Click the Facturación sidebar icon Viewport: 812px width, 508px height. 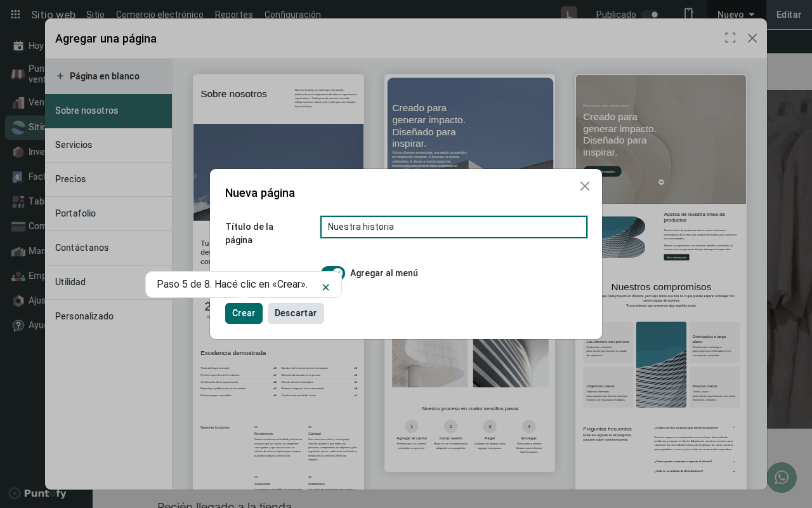[18, 177]
